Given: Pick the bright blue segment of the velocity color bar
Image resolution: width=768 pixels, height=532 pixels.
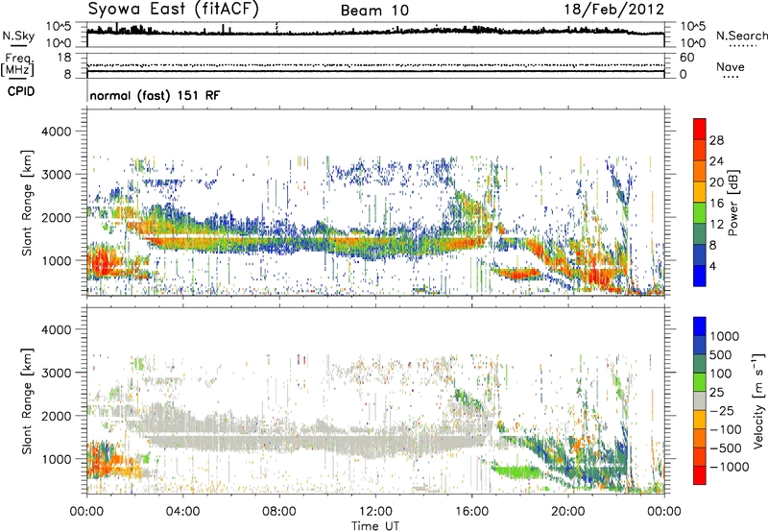Looking at the screenshot, I should (700, 326).
